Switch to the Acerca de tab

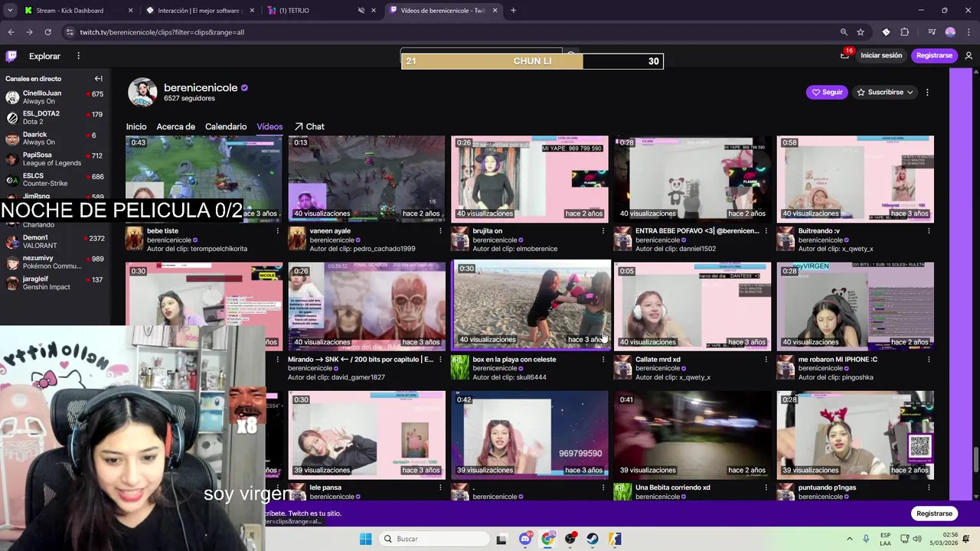pos(176,127)
